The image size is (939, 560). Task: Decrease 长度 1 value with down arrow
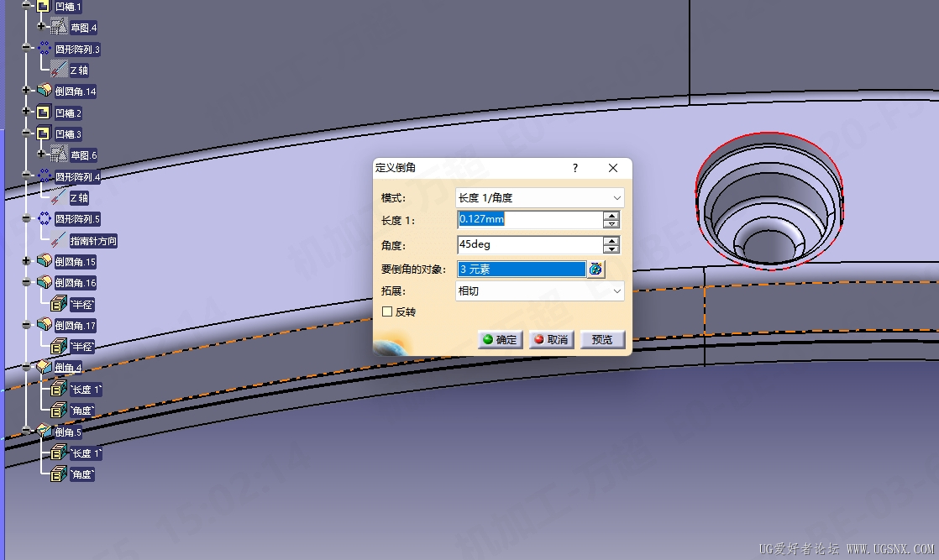tap(611, 224)
